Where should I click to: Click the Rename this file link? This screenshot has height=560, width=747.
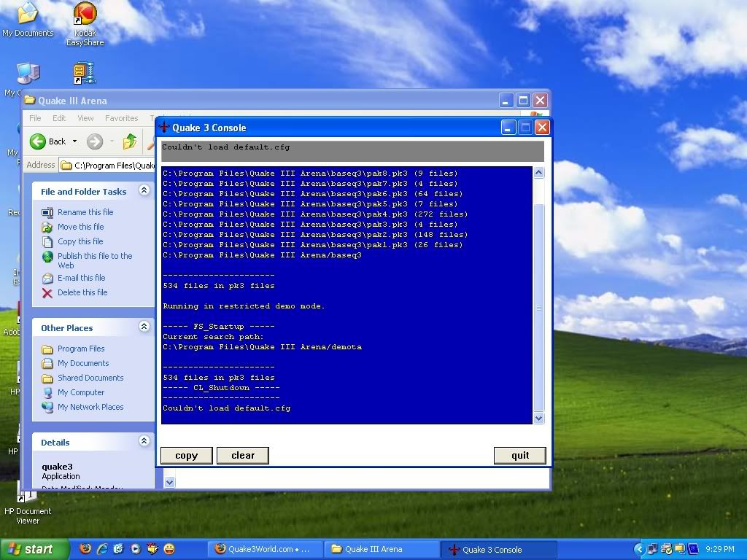[x=85, y=212]
